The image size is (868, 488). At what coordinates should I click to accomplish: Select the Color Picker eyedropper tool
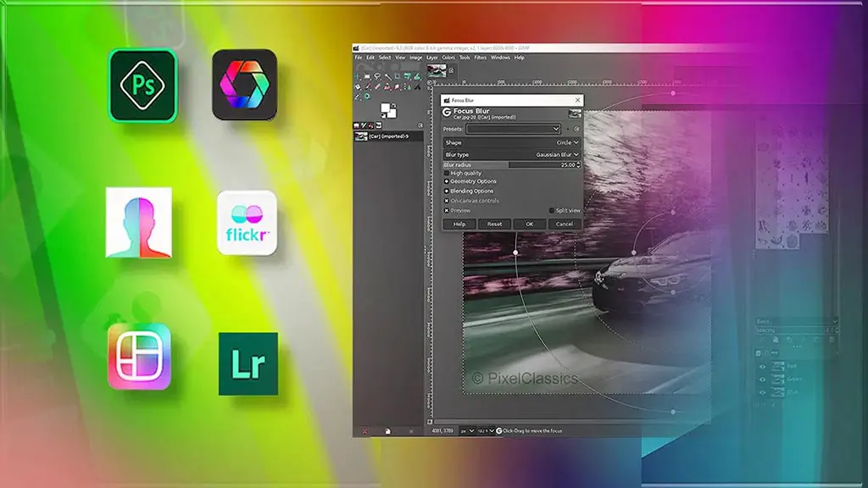coord(357,97)
